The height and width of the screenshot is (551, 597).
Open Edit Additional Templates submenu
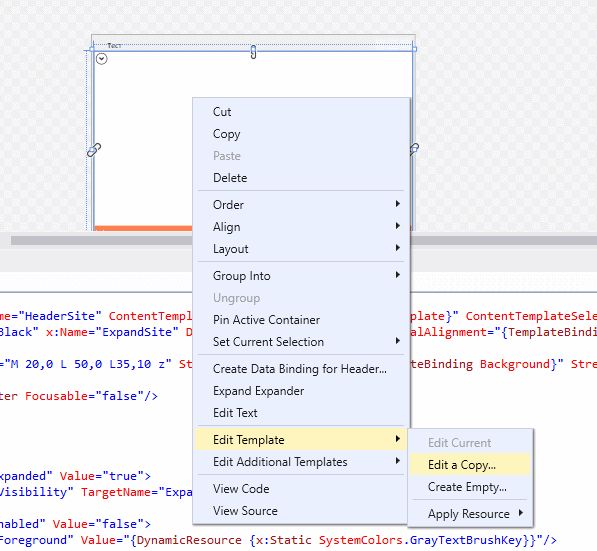pyautogui.click(x=301, y=462)
